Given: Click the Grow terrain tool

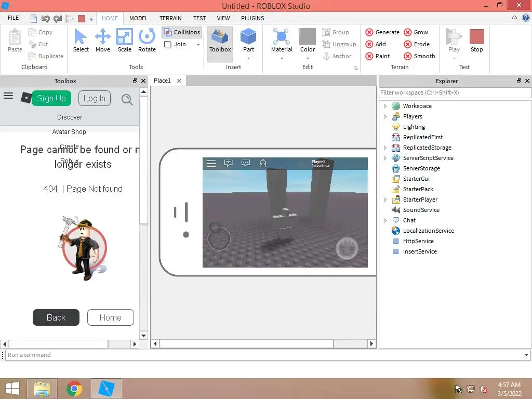Looking at the screenshot, I should (416, 32).
